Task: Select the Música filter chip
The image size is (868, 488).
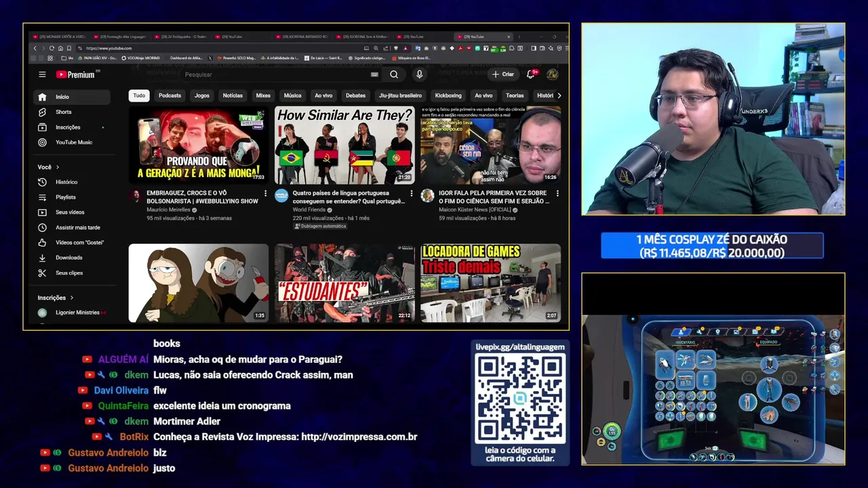Action: pos(292,96)
